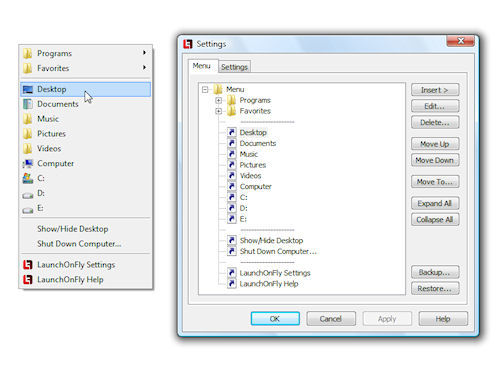Select LaunchOnFly Settings in settings tree

[x=275, y=273]
